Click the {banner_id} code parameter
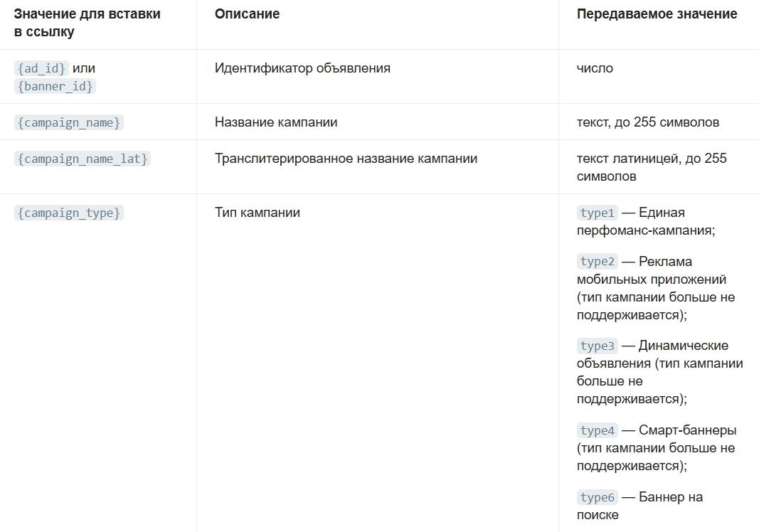The width and height of the screenshot is (759, 532). (x=55, y=86)
